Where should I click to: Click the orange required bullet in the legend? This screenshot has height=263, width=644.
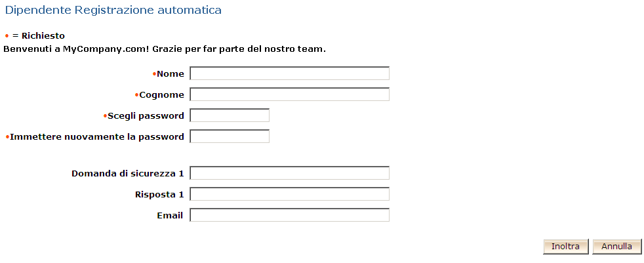tap(7, 36)
